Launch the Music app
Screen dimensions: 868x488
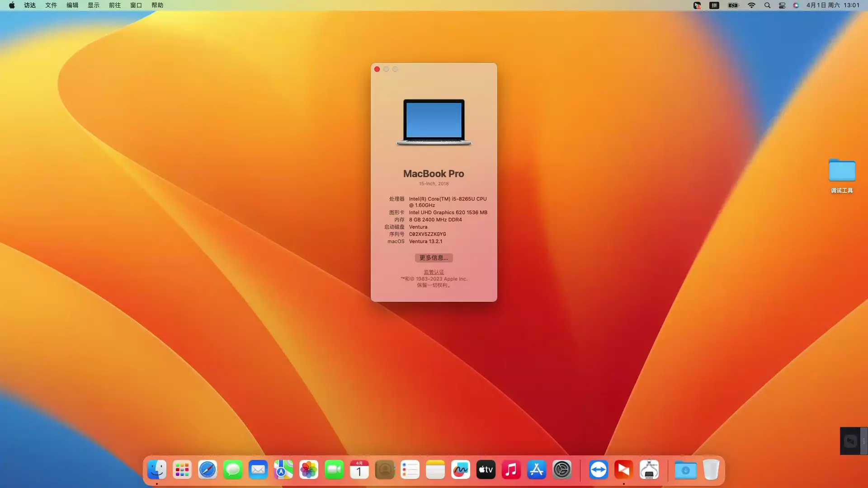pos(511,470)
